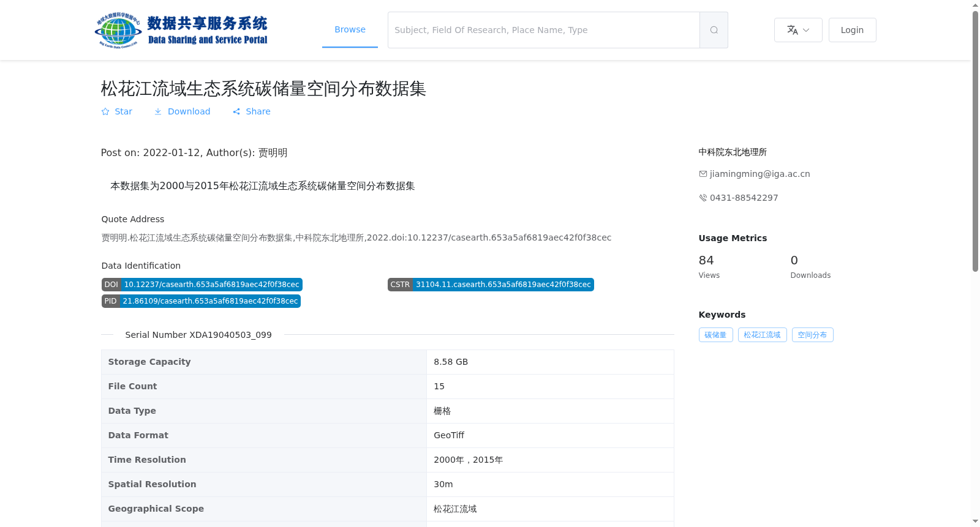Select the 碳储量 keyword tag

715,335
